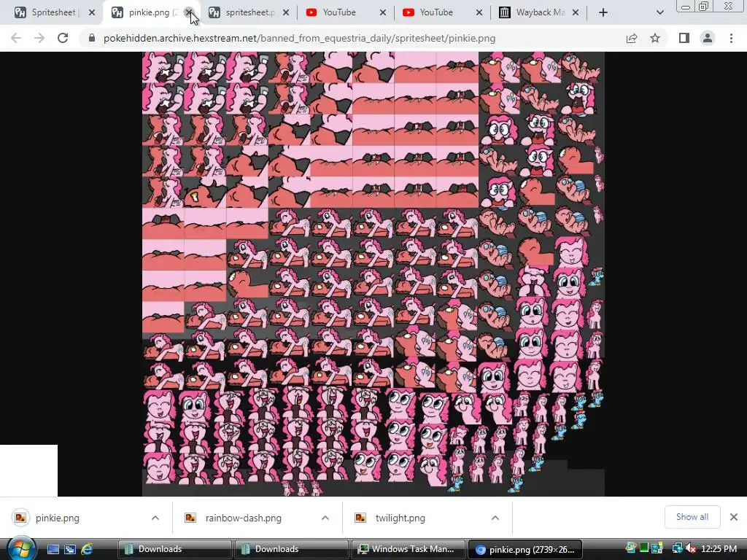This screenshot has height=560, width=747.
Task: Close the second YouTube tab
Action: [x=479, y=12]
